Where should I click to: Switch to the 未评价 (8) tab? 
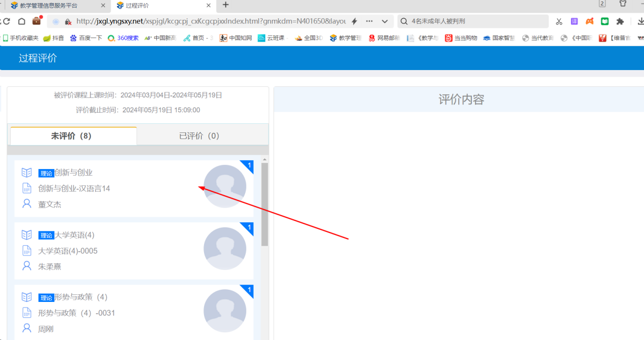[73, 136]
